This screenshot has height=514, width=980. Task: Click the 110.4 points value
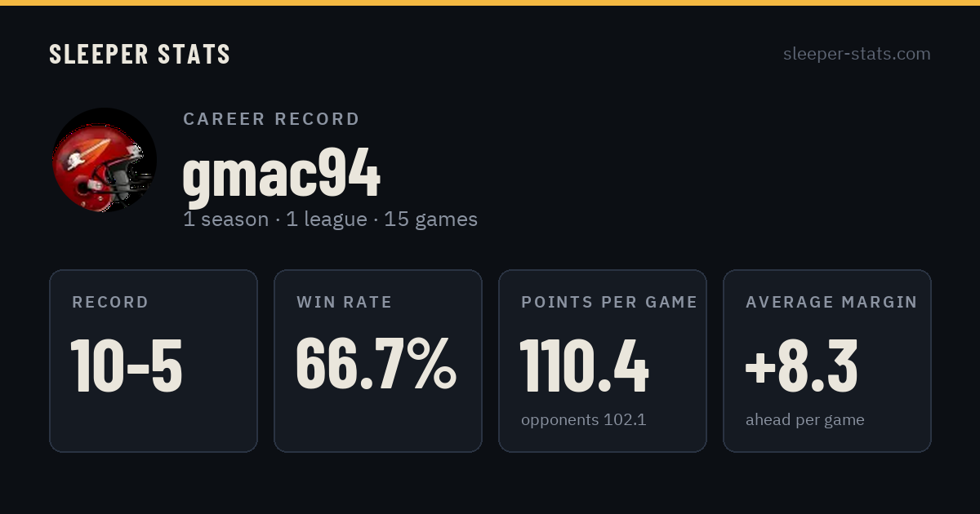pos(584,365)
